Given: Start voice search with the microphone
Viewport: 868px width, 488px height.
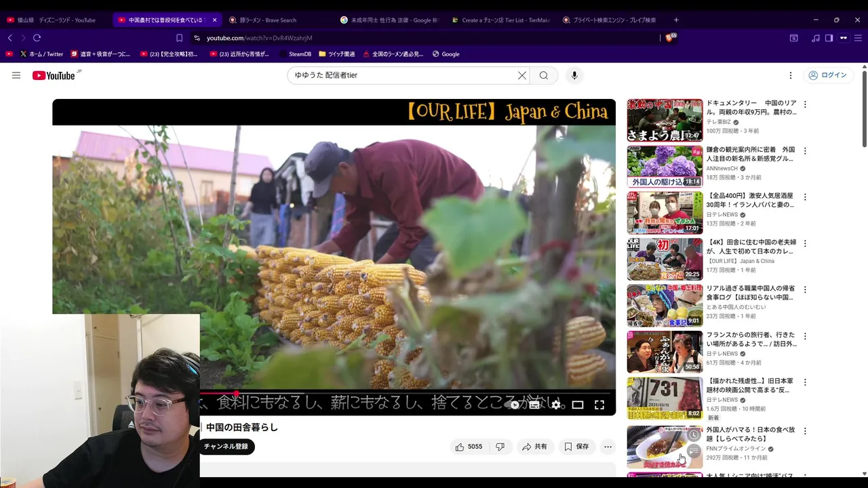Looking at the screenshot, I should (x=574, y=75).
